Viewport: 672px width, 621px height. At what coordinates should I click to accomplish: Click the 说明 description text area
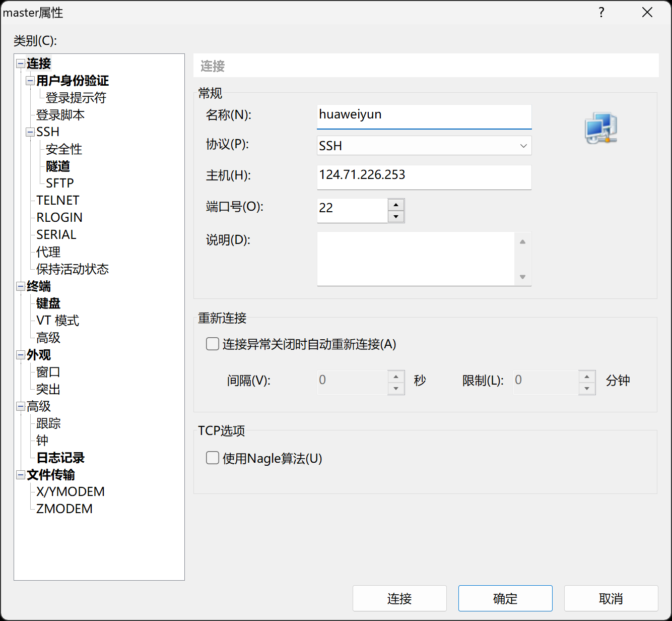coord(416,259)
